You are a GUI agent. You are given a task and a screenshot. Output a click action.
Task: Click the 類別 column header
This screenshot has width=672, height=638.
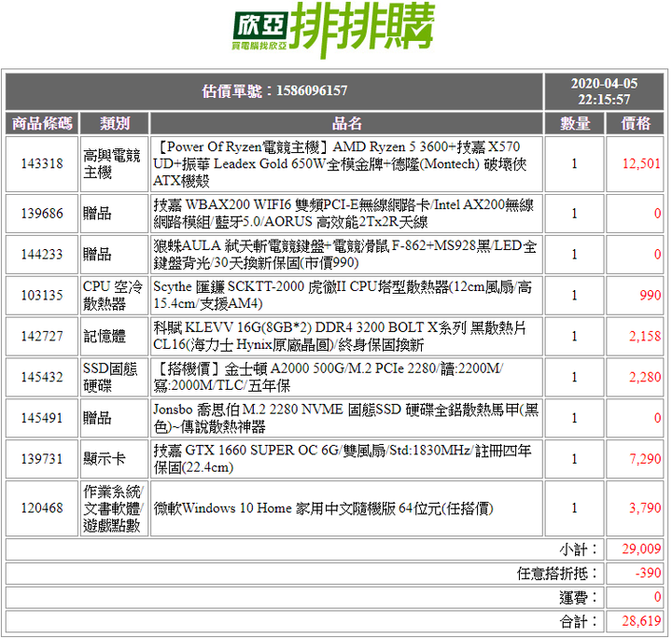(x=115, y=123)
